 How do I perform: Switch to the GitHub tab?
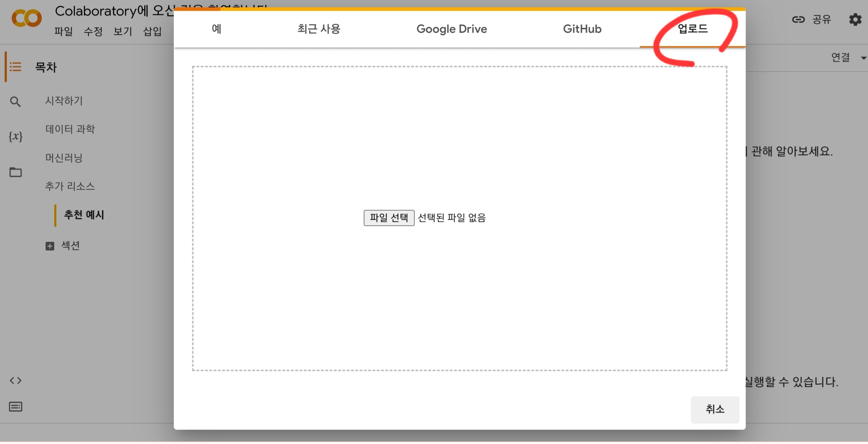pyautogui.click(x=582, y=29)
